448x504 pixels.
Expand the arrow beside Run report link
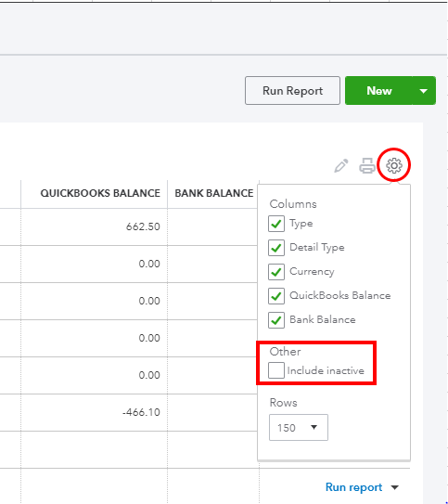coord(395,487)
